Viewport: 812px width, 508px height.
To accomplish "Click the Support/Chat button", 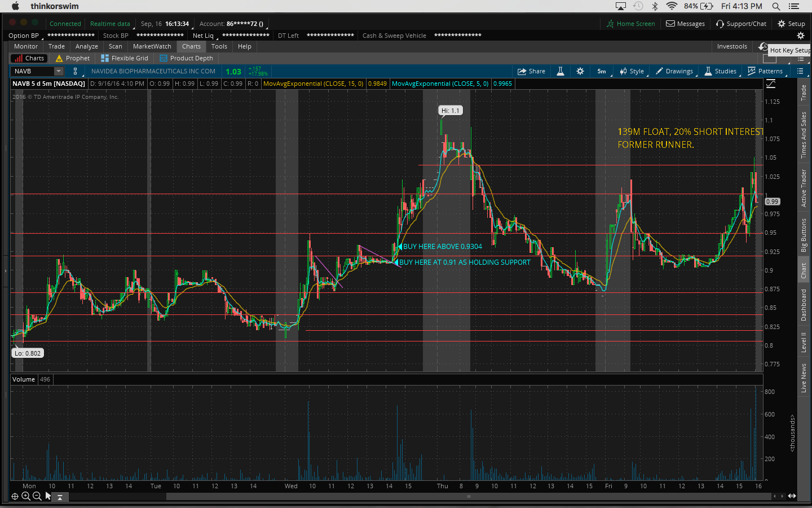I will click(741, 24).
